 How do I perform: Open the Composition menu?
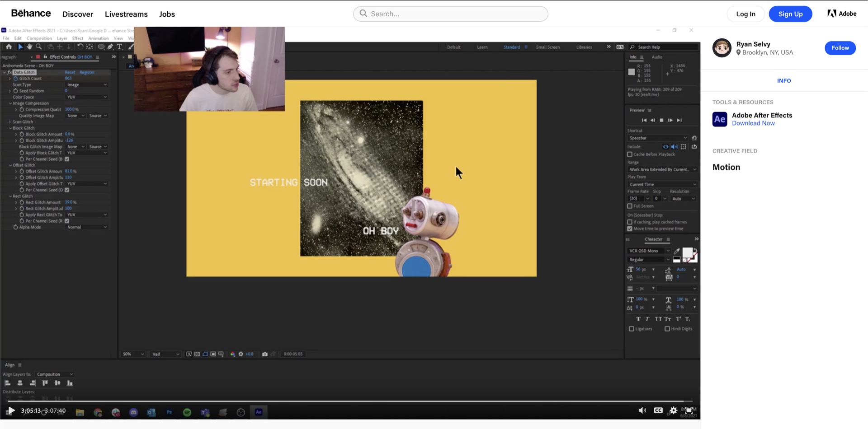(39, 38)
